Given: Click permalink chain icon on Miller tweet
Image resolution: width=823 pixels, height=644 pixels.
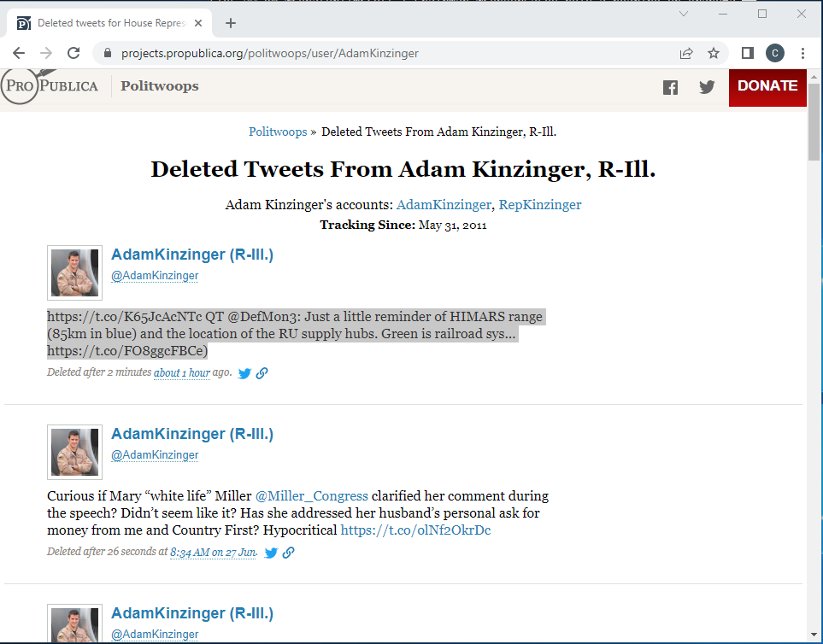Looking at the screenshot, I should coord(288,553).
